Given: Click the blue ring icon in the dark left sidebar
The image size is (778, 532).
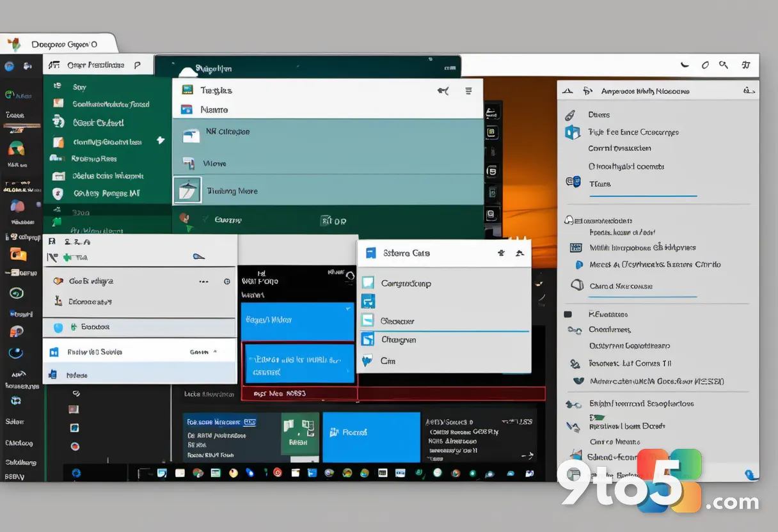Looking at the screenshot, I should [16, 353].
